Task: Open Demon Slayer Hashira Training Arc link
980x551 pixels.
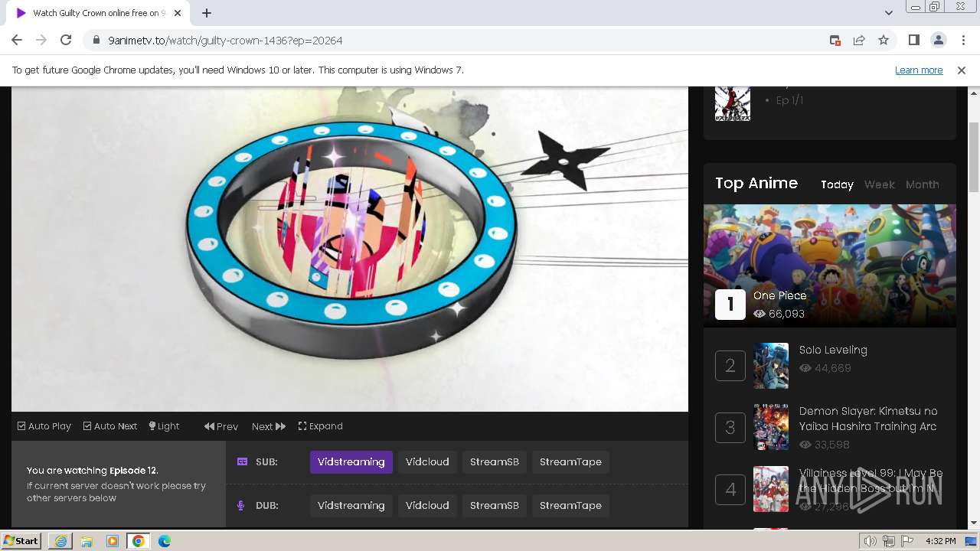Action: point(868,419)
